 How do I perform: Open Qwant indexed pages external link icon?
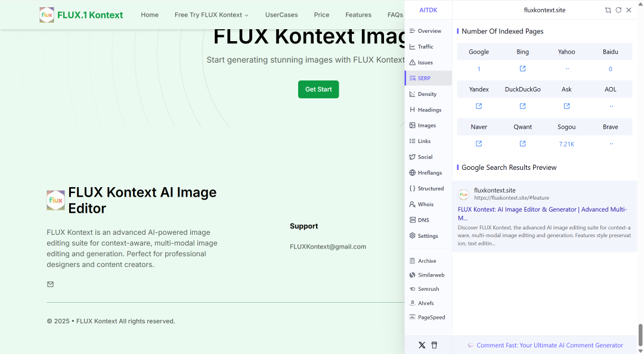pyautogui.click(x=522, y=144)
